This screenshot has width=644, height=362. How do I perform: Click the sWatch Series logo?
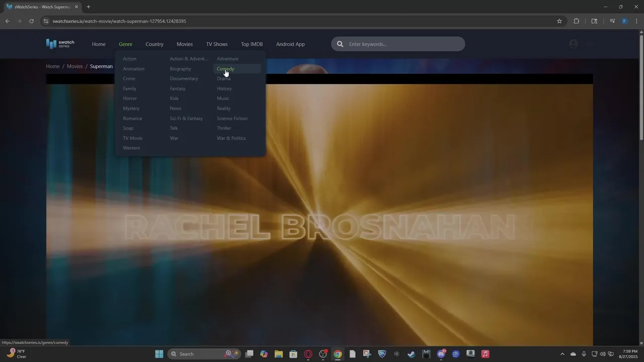60,44
